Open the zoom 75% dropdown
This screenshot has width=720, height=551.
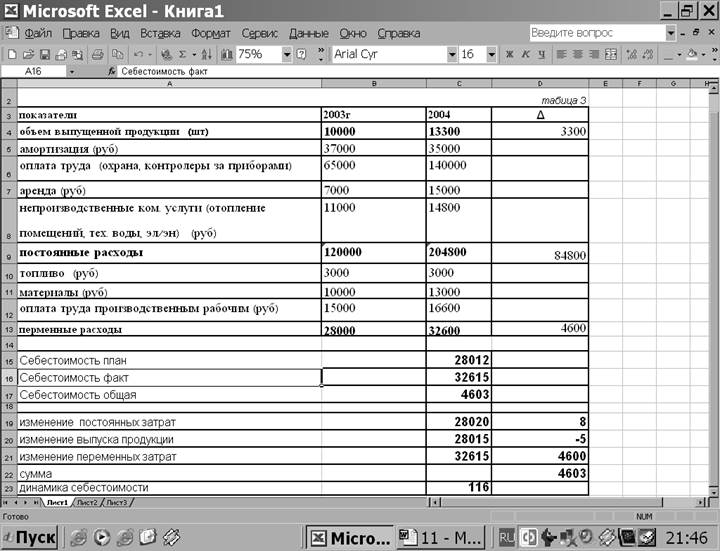pyautogui.click(x=286, y=54)
